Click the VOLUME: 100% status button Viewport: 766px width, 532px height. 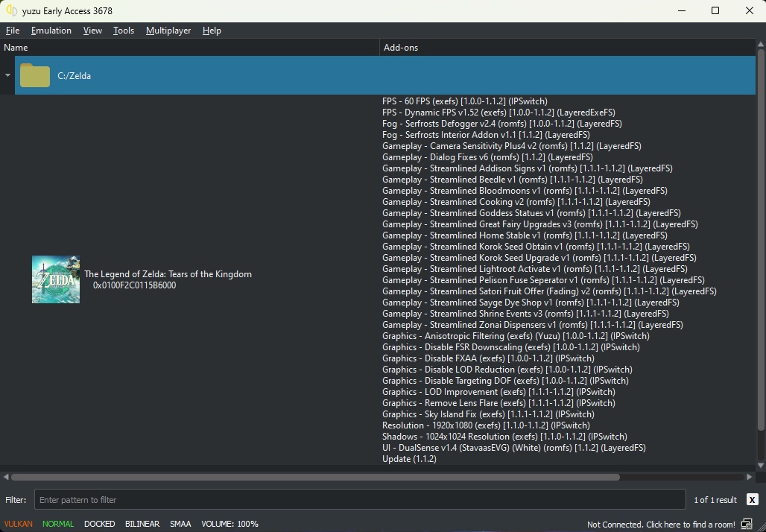click(x=230, y=524)
